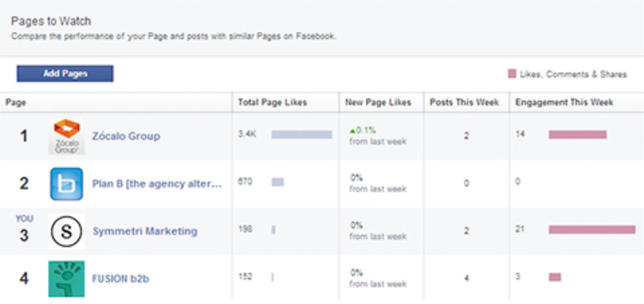Screen dimensions: 644x304
Task: Click FUSION b2b's small engagement bar
Action: pyautogui.click(x=555, y=277)
